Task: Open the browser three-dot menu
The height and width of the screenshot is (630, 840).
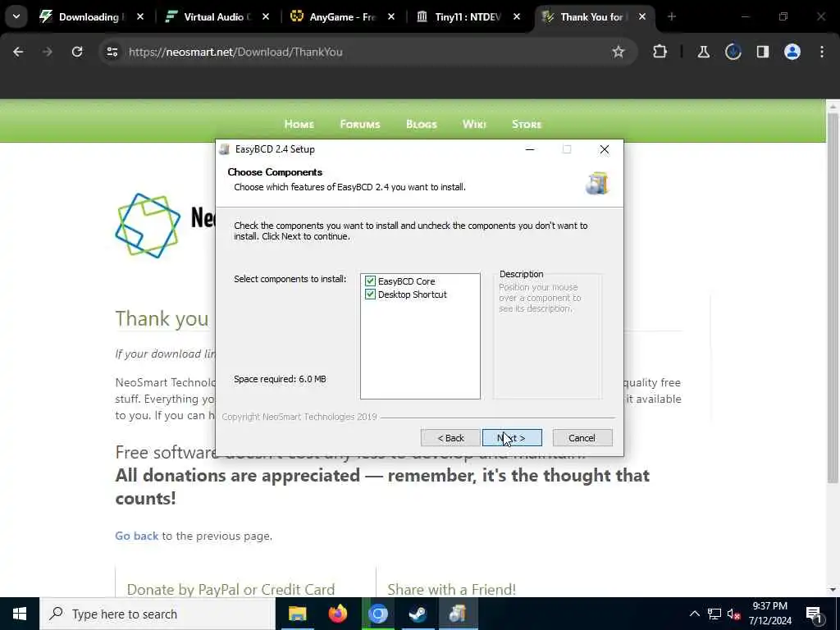Action: (x=822, y=52)
